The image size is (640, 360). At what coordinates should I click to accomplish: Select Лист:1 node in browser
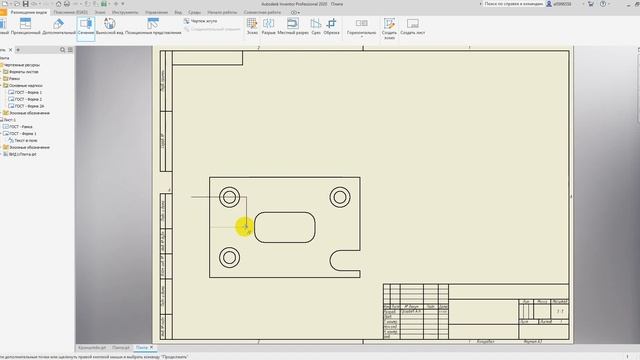tap(8, 120)
